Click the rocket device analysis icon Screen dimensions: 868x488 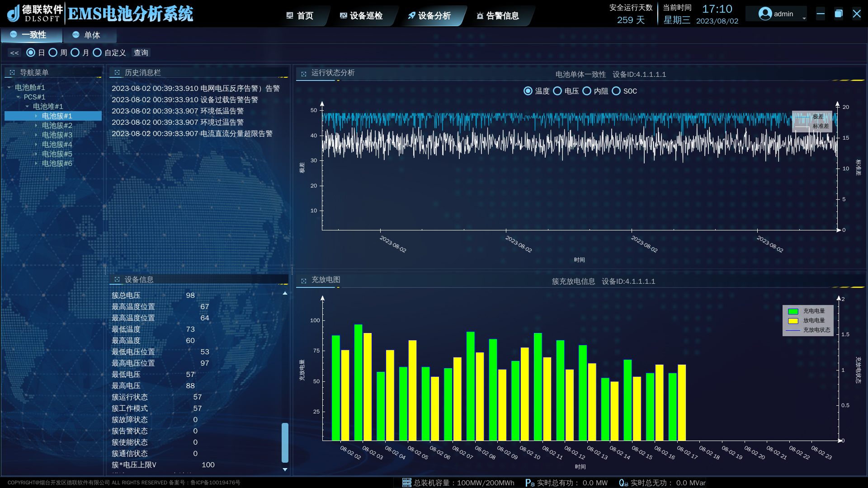tap(411, 16)
